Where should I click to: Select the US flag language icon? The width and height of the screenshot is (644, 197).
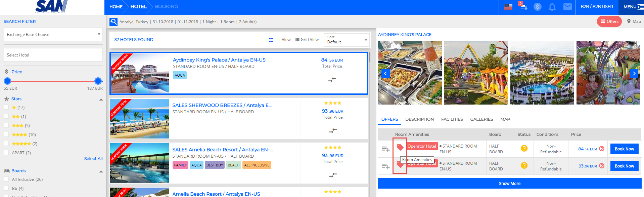[508, 7]
